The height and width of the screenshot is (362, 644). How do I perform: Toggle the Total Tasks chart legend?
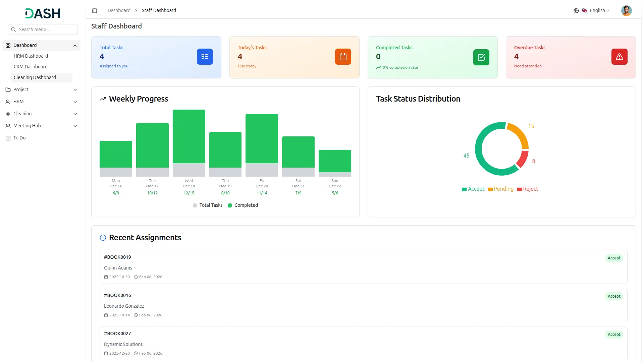(x=208, y=205)
